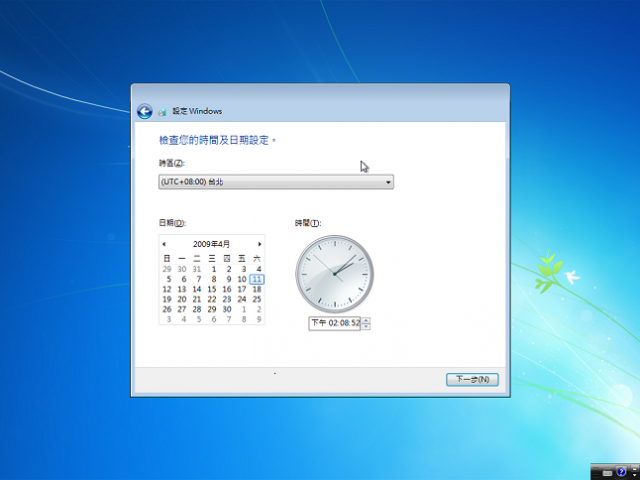Select date 25 in the calendar
The image size is (640, 480).
[x=257, y=299]
